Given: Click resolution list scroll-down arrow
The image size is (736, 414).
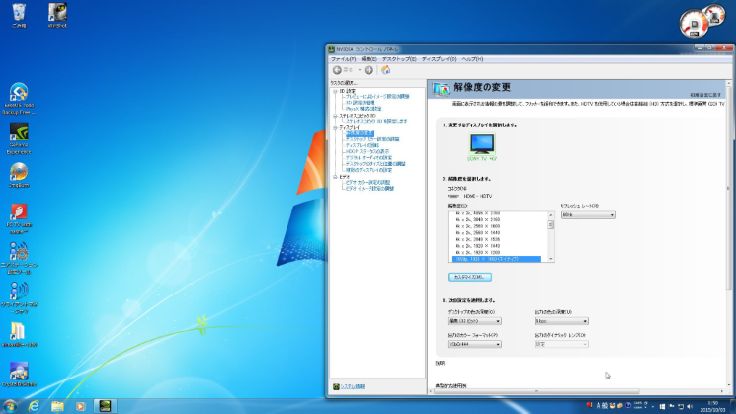Looking at the screenshot, I should [x=551, y=259].
